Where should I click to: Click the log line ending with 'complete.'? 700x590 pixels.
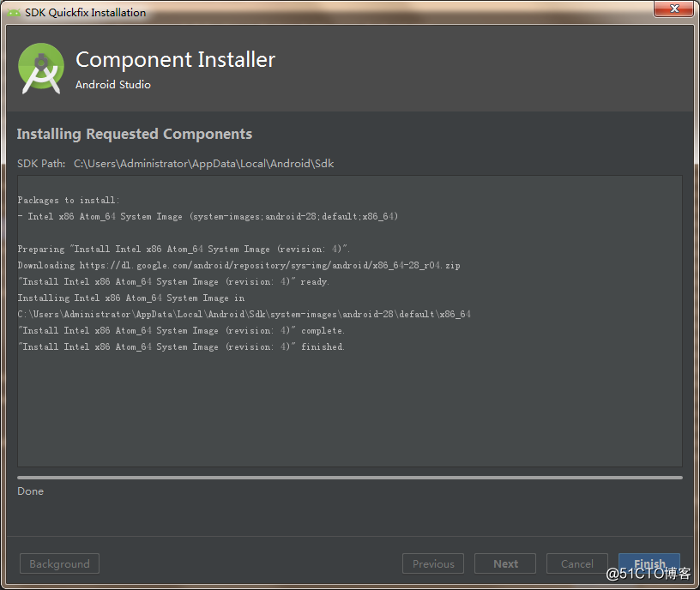coord(181,330)
